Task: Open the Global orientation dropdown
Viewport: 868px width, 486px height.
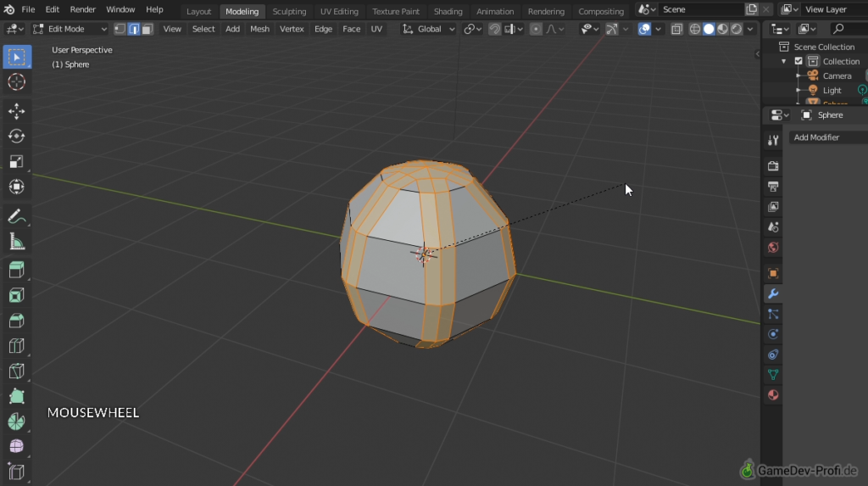Action: 428,29
